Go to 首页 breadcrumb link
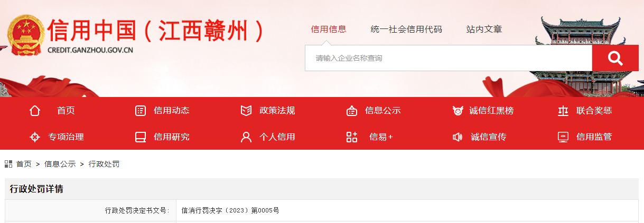 tap(24, 164)
